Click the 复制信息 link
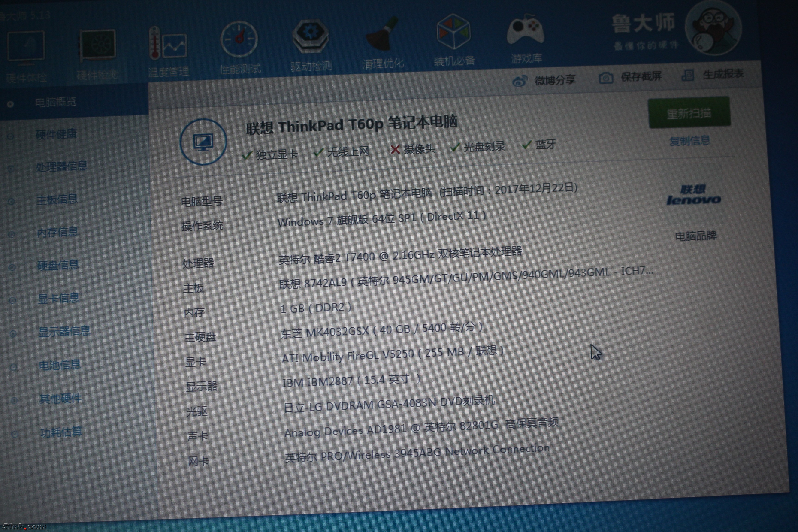The height and width of the screenshot is (532, 798). click(690, 141)
